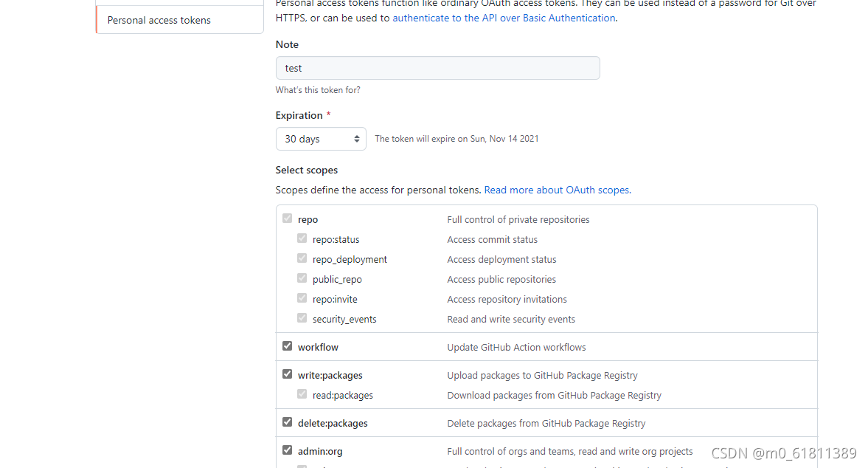Uncheck the admin:org scope checkbox

(287, 450)
